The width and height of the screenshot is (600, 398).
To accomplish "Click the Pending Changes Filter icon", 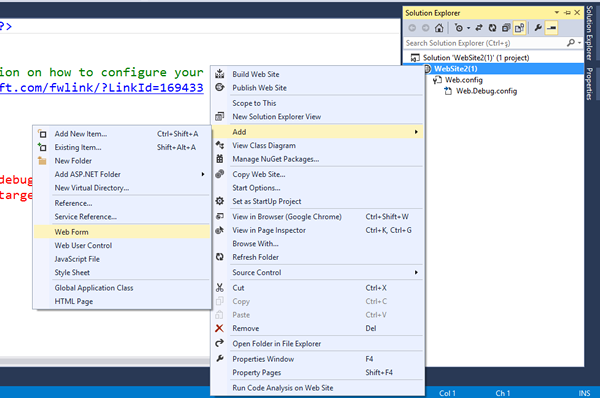I will pos(459,28).
